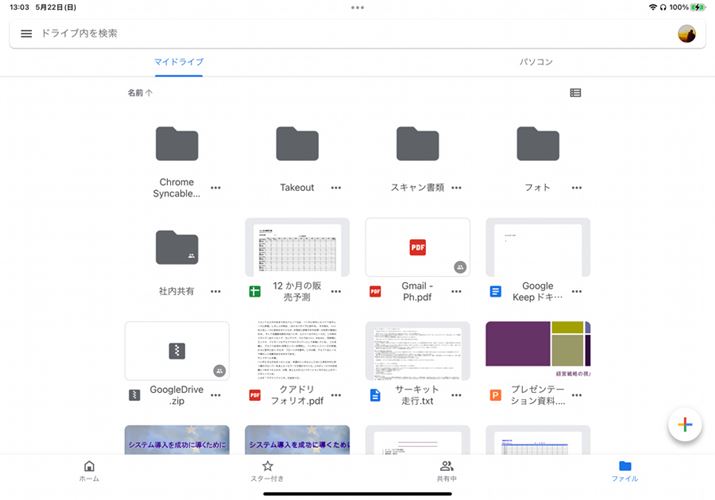The width and height of the screenshot is (715, 500).
Task: Switch to the マイドライブ tab
Action: coord(179,62)
